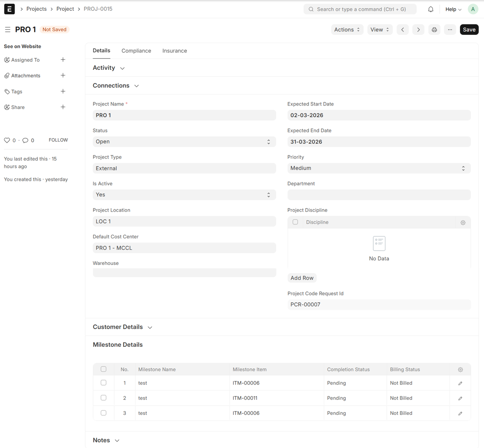This screenshot has width=484, height=448.
Task: Open the Status dropdown
Action: pyautogui.click(x=184, y=142)
